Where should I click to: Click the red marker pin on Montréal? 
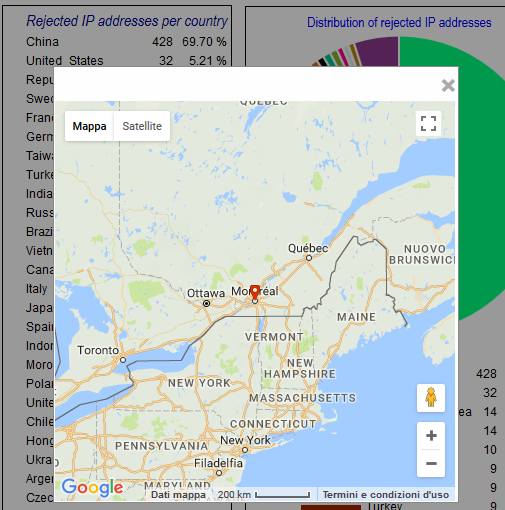point(255,292)
